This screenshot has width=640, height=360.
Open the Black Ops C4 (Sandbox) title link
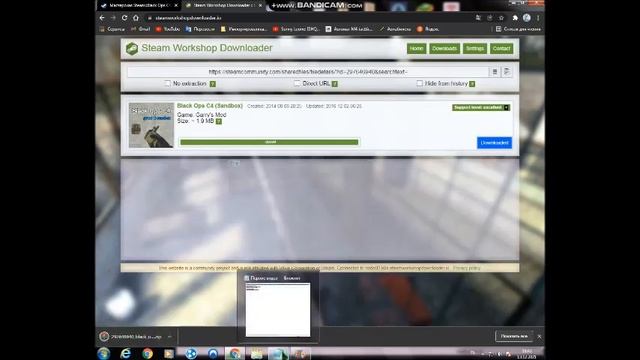210,106
